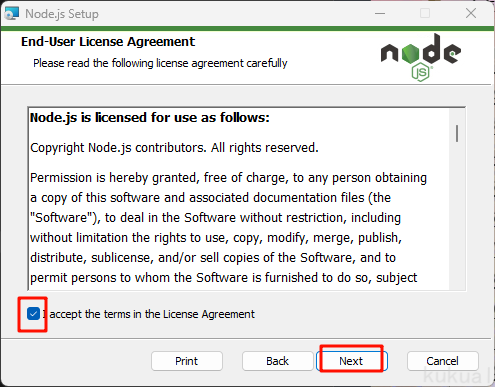Click the 'I accept the terms' label text
Screen dimensions: 495x387
click(149, 314)
